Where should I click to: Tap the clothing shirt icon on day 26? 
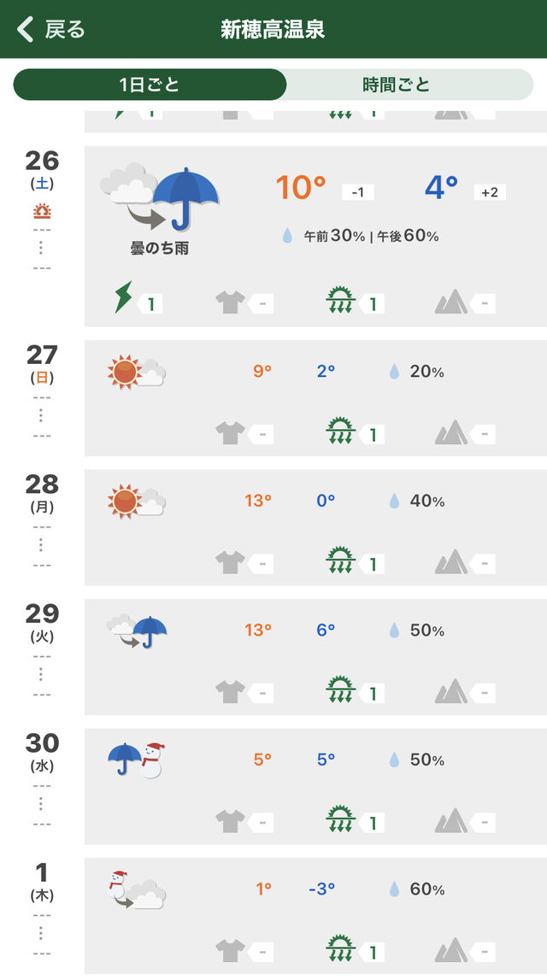230,302
